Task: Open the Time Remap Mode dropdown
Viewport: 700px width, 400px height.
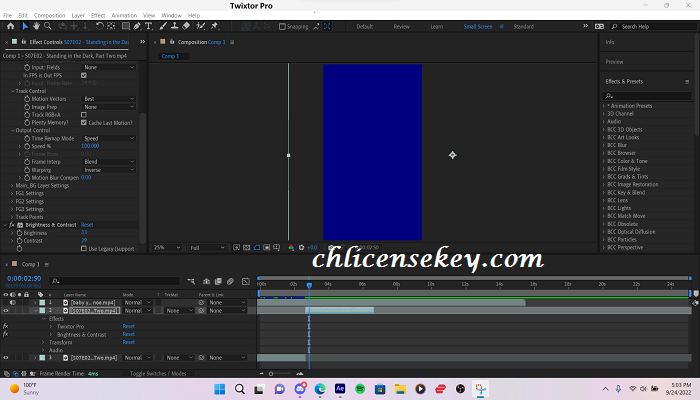Action: (x=109, y=138)
